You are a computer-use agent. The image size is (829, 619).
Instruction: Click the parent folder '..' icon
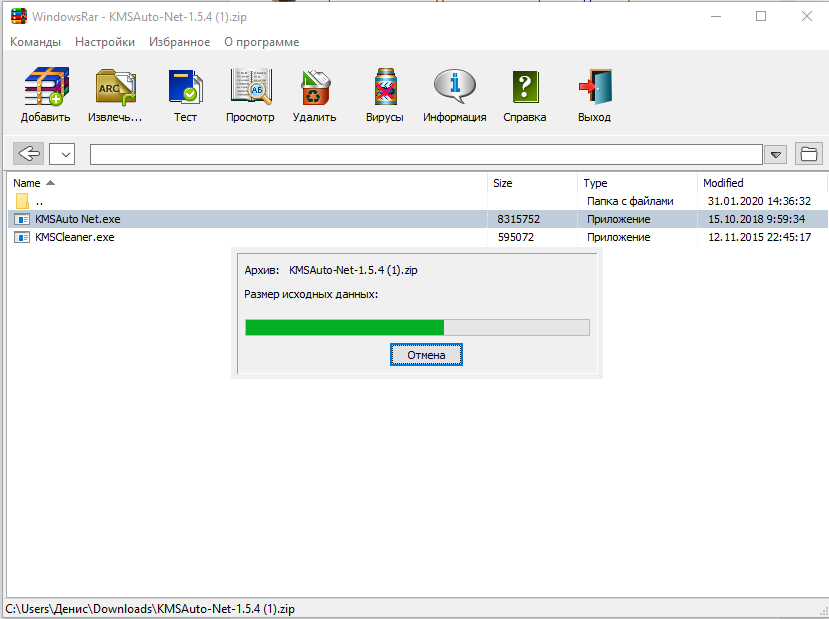click(x=22, y=201)
